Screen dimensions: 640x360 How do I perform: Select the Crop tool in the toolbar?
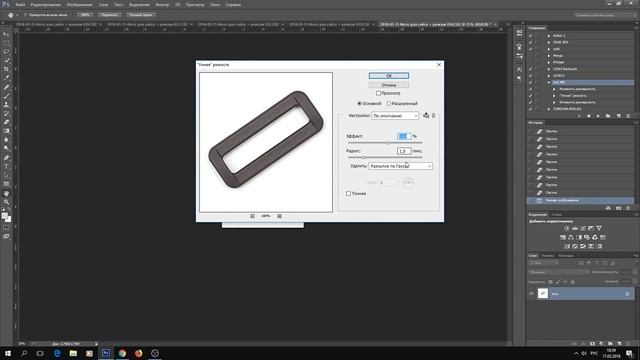click(7, 69)
